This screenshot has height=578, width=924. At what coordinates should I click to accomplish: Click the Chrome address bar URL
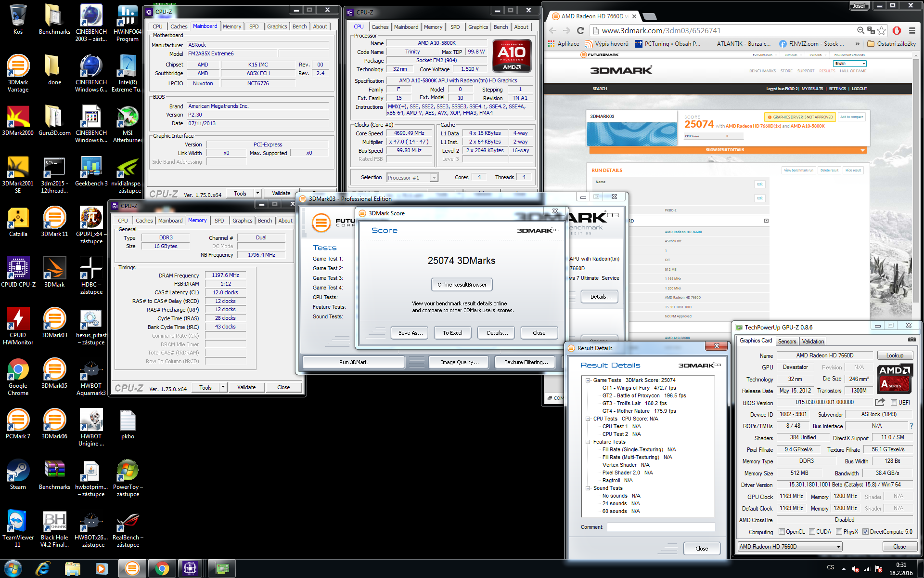click(661, 30)
